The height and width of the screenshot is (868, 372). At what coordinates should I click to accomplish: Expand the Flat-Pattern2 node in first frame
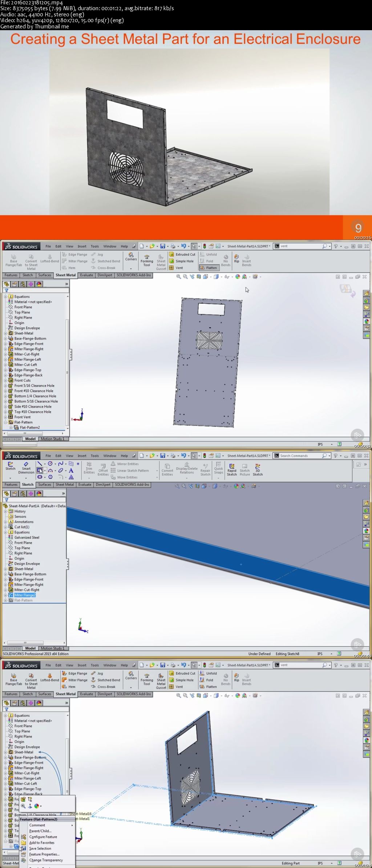(11, 428)
